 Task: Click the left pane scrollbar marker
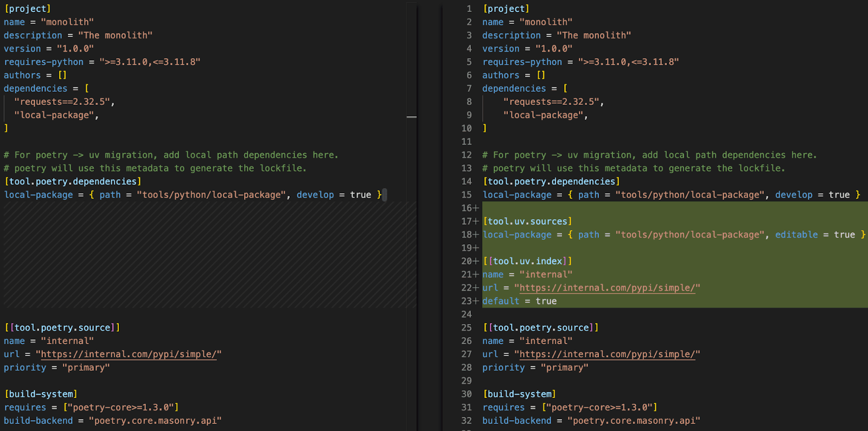pyautogui.click(x=412, y=117)
